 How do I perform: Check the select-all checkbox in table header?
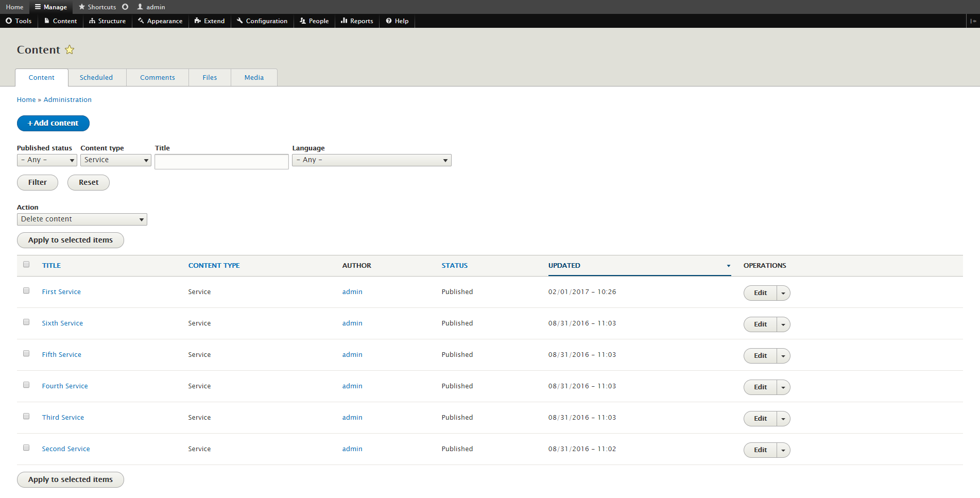pos(26,265)
